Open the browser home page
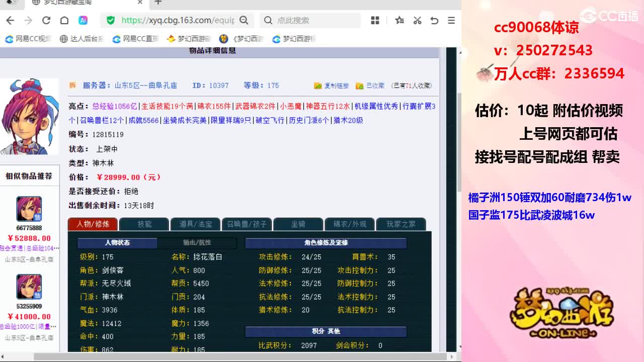 tap(64, 20)
